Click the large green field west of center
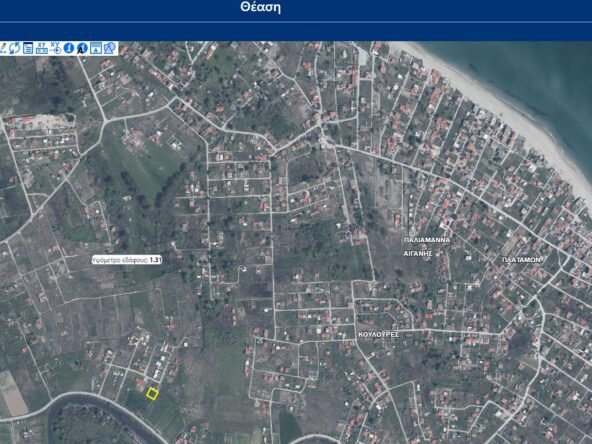This screenshot has height=444, width=592. [143, 166]
